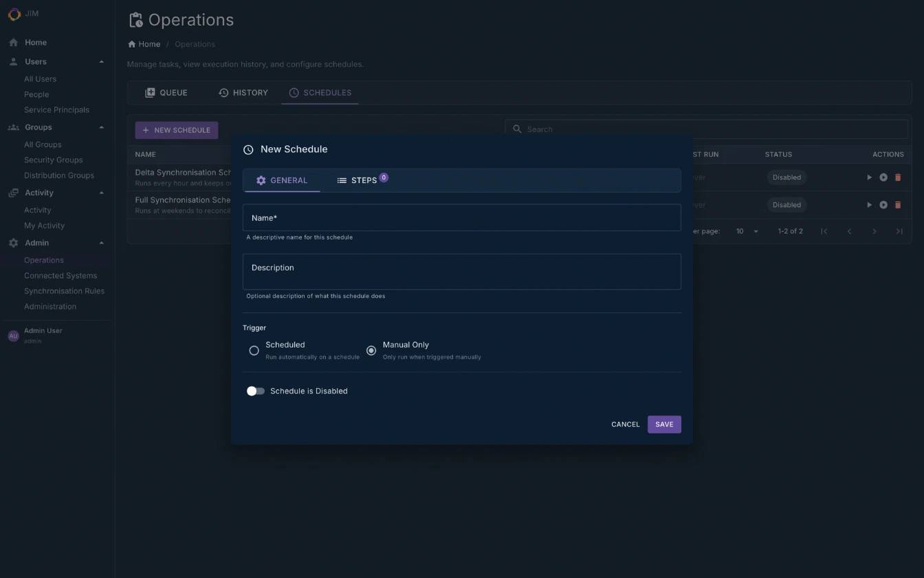
Task: Click the JIM logo at top left
Action: (13, 13)
